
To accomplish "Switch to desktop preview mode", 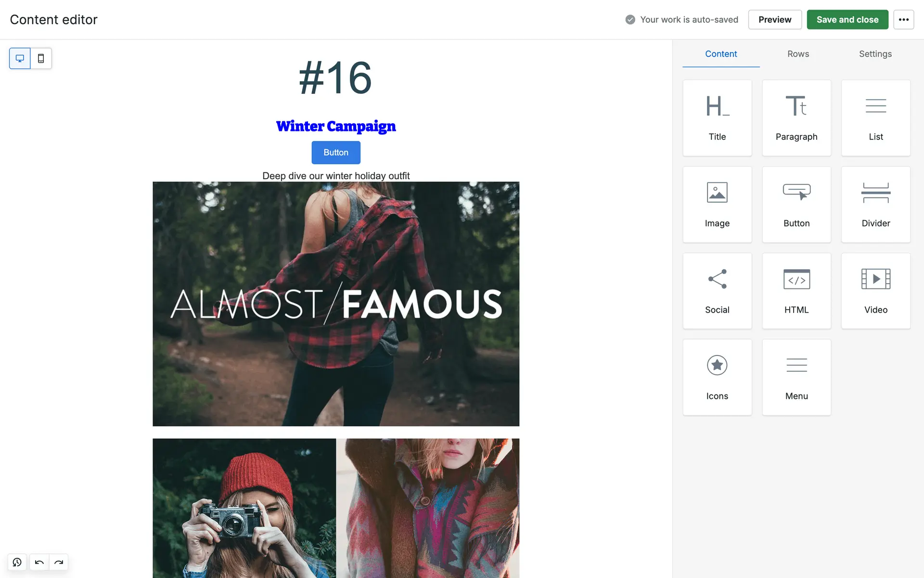I will (20, 58).
